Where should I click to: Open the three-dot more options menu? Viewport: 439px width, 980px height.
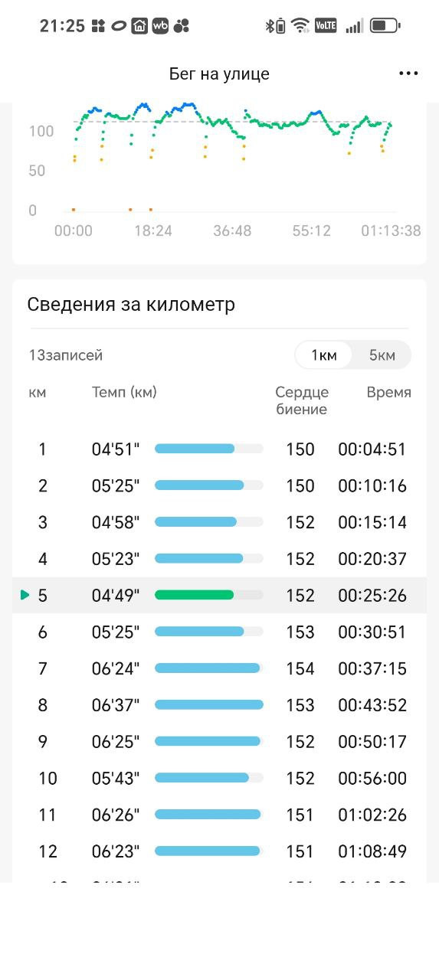coord(408,73)
